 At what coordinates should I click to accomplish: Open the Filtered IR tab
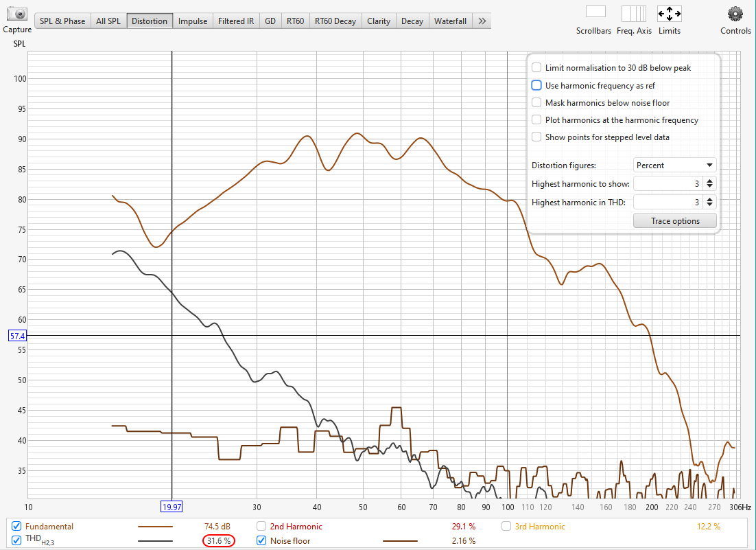pos(236,21)
